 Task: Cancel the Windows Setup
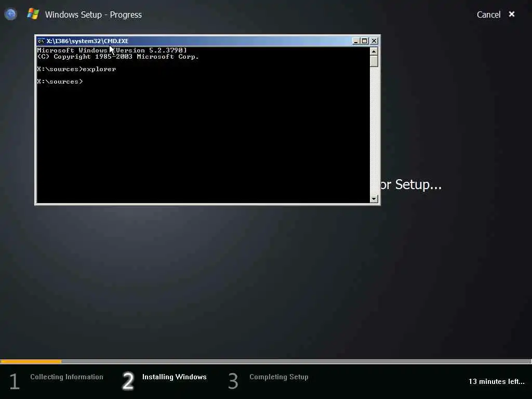(x=488, y=15)
